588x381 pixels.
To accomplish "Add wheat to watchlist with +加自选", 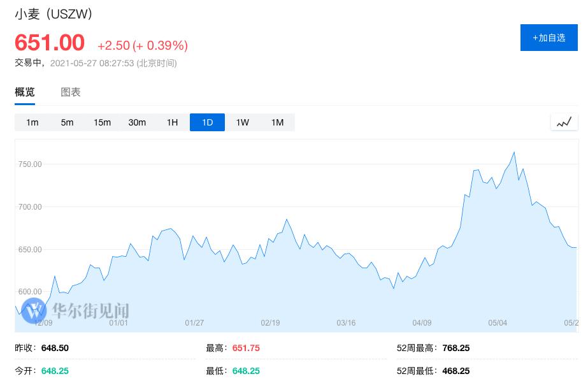I will (x=549, y=38).
